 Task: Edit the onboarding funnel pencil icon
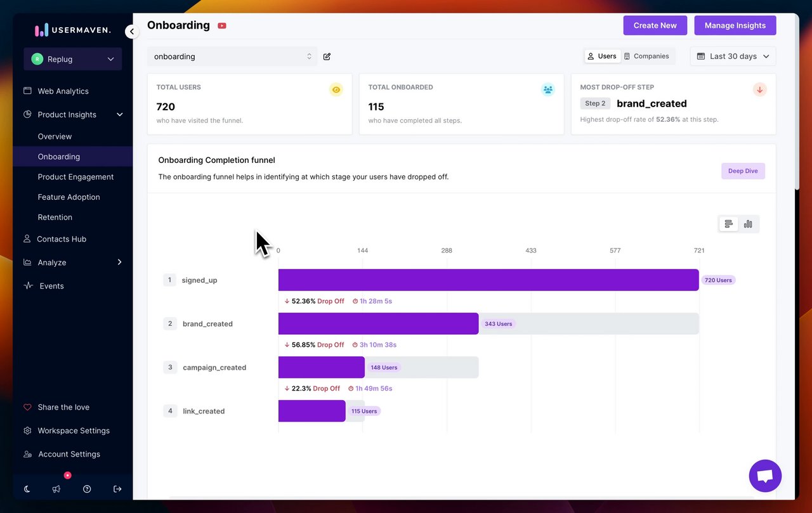pyautogui.click(x=327, y=56)
